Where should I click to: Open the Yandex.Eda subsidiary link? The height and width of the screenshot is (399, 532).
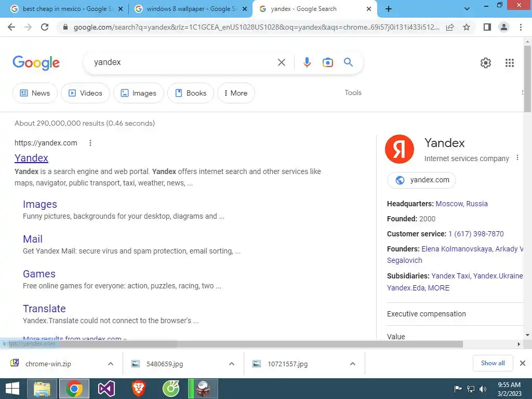tap(406, 288)
